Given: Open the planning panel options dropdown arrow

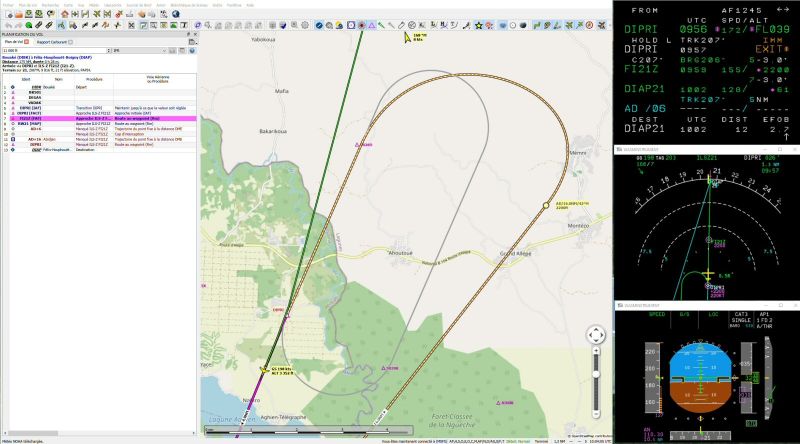Looking at the screenshot, I should point(192,42).
